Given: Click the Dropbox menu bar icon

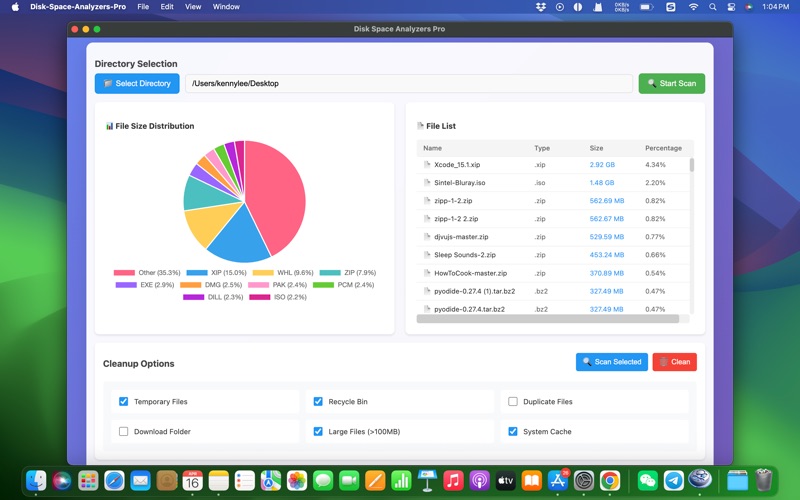Looking at the screenshot, I should (541, 7).
